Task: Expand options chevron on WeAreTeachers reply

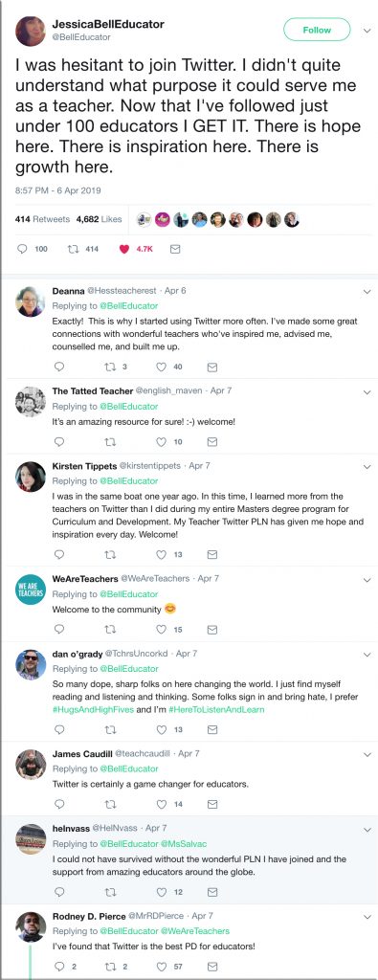Action: click(x=367, y=579)
